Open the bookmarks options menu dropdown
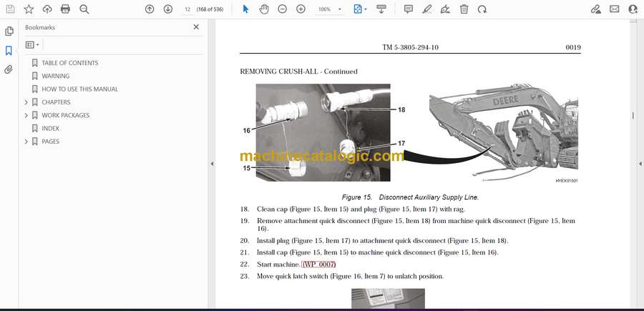This screenshot has width=644, height=311. (x=32, y=45)
